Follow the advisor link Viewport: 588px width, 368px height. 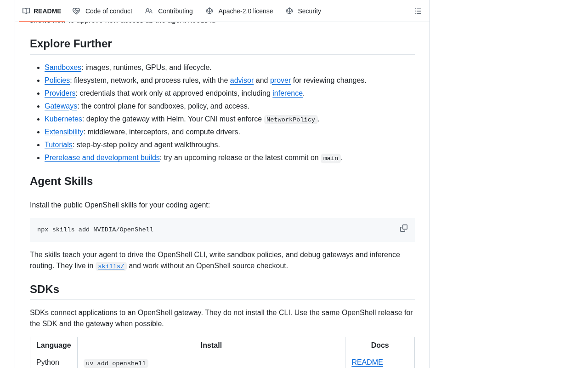[x=242, y=80]
